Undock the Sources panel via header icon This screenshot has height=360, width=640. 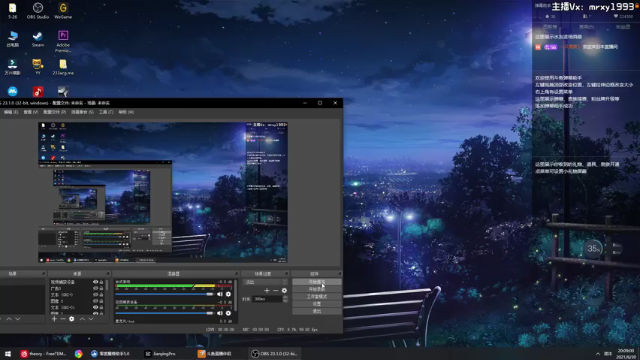108,273
